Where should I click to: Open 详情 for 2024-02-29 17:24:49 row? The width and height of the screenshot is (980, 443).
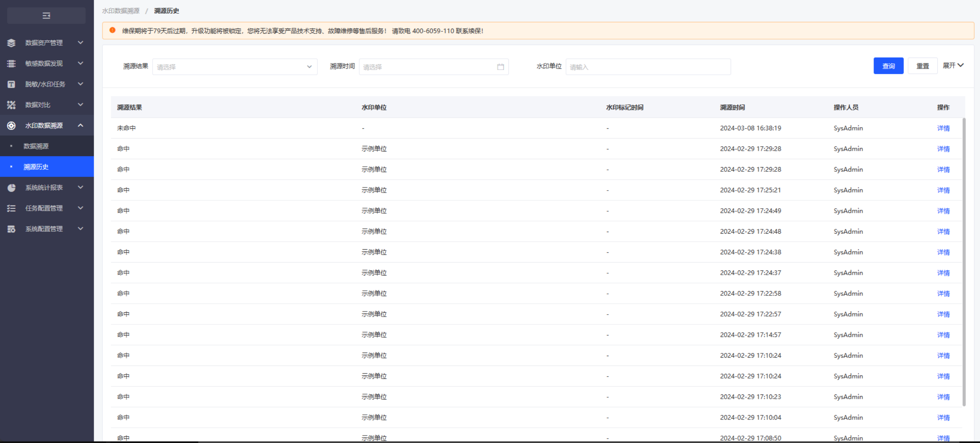(943, 211)
